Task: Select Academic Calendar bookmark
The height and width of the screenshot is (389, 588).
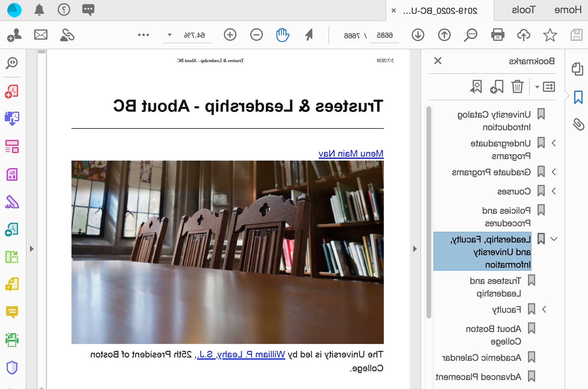Action: pos(482,357)
